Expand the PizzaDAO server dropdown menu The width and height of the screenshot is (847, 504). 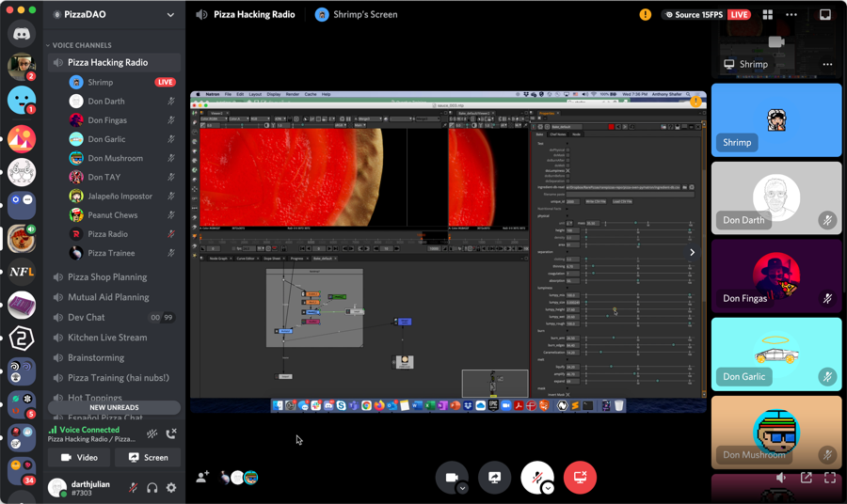(170, 15)
